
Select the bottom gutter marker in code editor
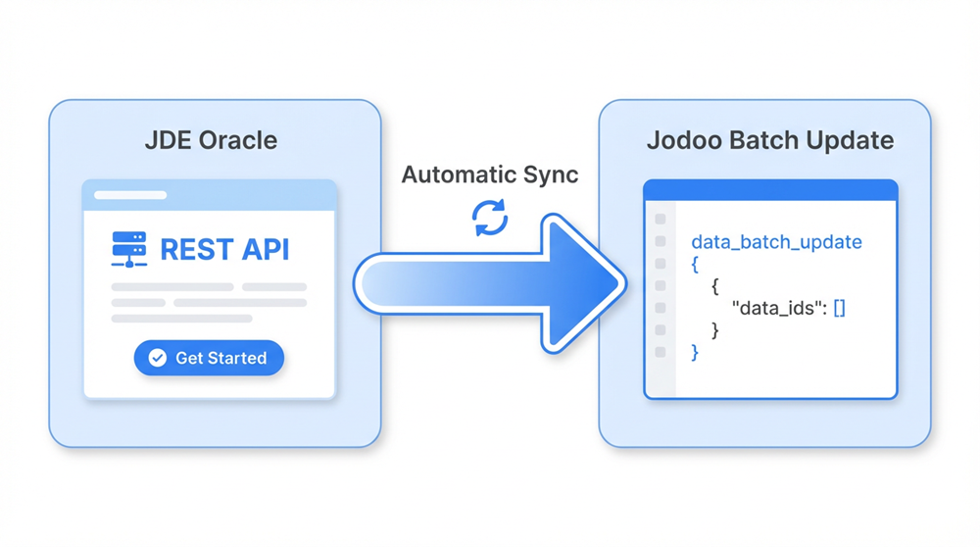point(660,352)
